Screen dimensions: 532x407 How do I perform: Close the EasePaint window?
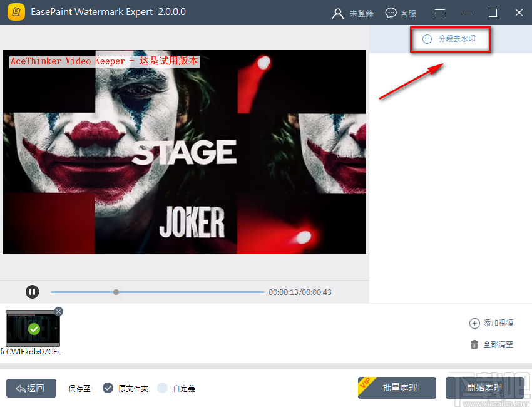click(x=519, y=13)
